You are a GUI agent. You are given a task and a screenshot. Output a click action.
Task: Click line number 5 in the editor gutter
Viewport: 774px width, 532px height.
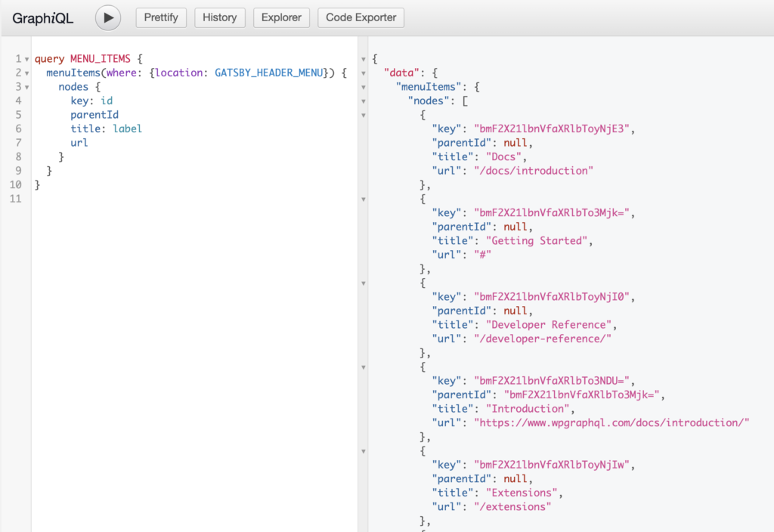click(18, 114)
